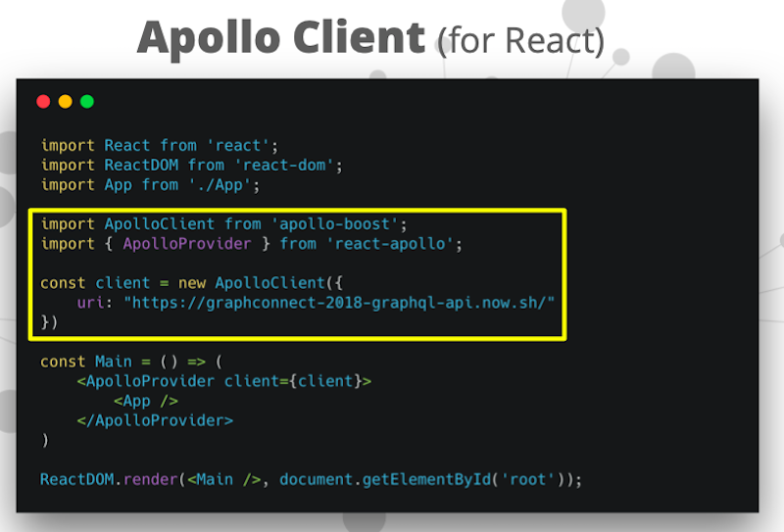The image size is (784, 532).
Task: Click the "</ApolloProvider>" closing tag
Action: click(x=155, y=420)
